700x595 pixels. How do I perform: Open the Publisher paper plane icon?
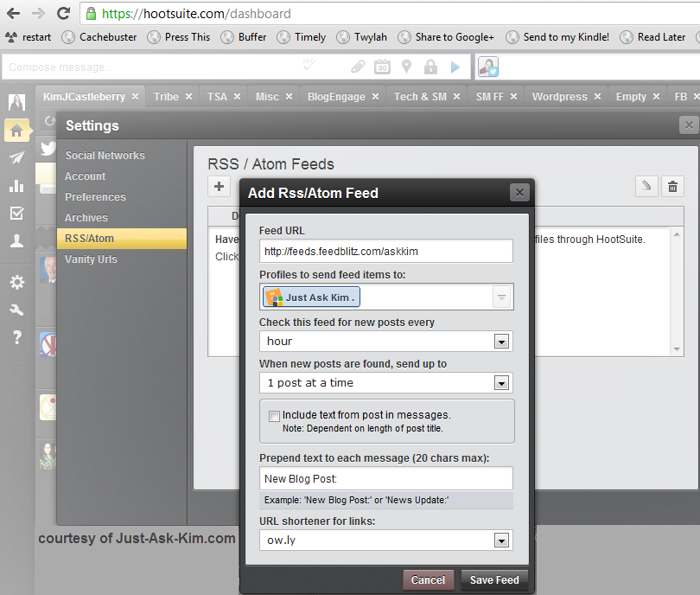pos(16,157)
